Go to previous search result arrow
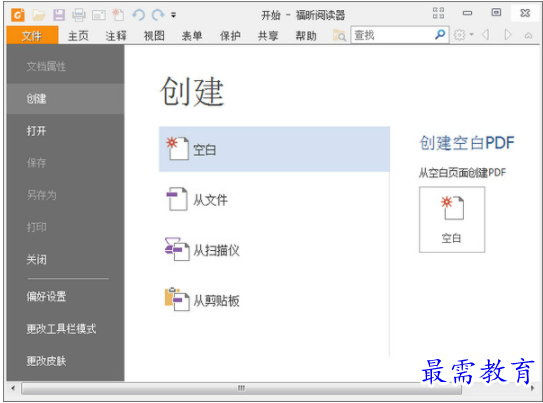The width and height of the screenshot is (543, 403). [486, 35]
